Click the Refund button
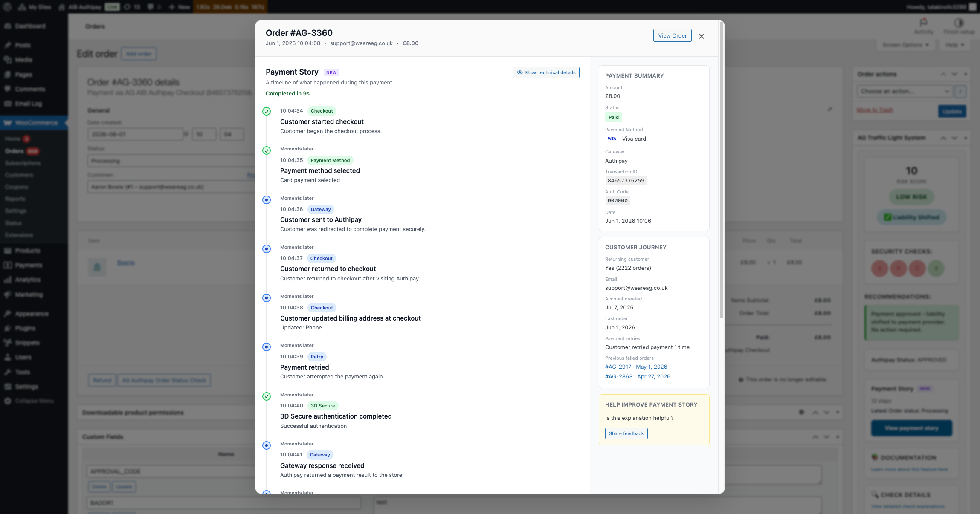This screenshot has width=980, height=514. point(102,380)
